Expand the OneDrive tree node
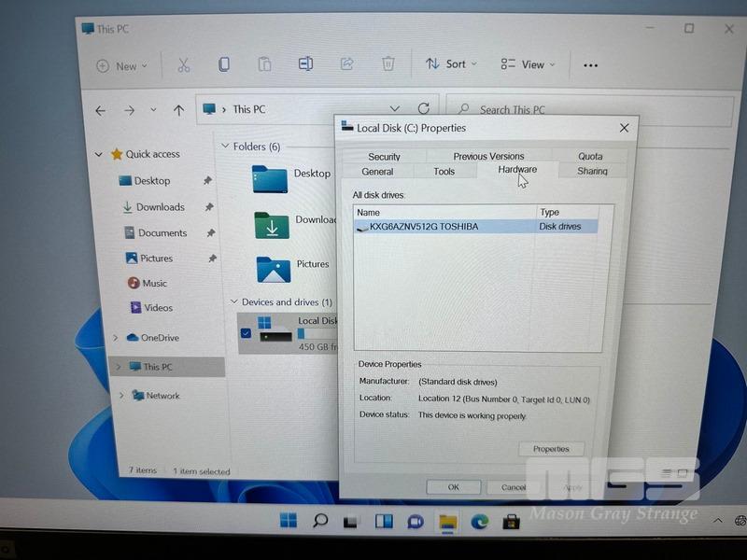Image resolution: width=747 pixels, height=560 pixels. [x=116, y=338]
